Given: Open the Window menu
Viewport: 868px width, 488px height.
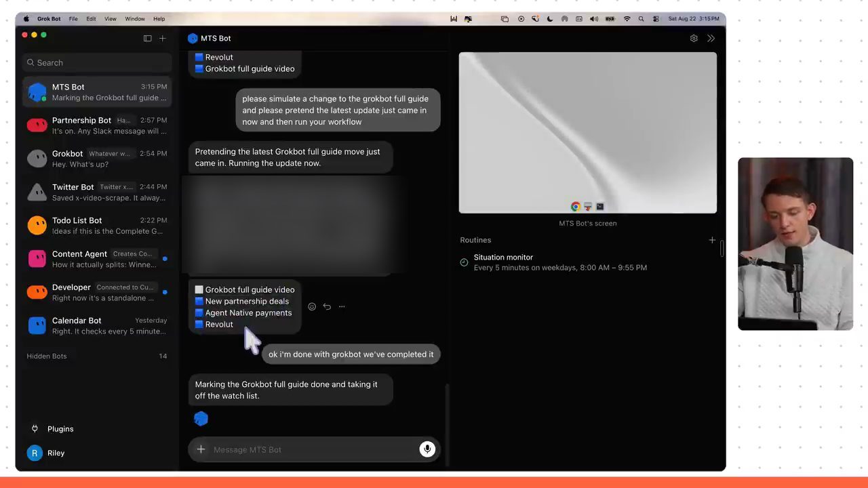Looking at the screenshot, I should coord(135,19).
